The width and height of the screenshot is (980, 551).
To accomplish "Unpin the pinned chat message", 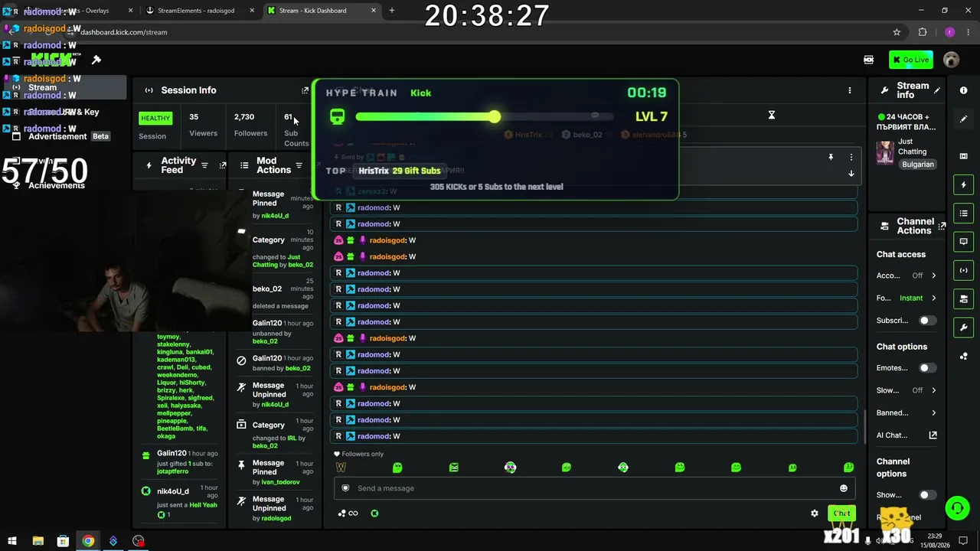I will pyautogui.click(x=831, y=157).
